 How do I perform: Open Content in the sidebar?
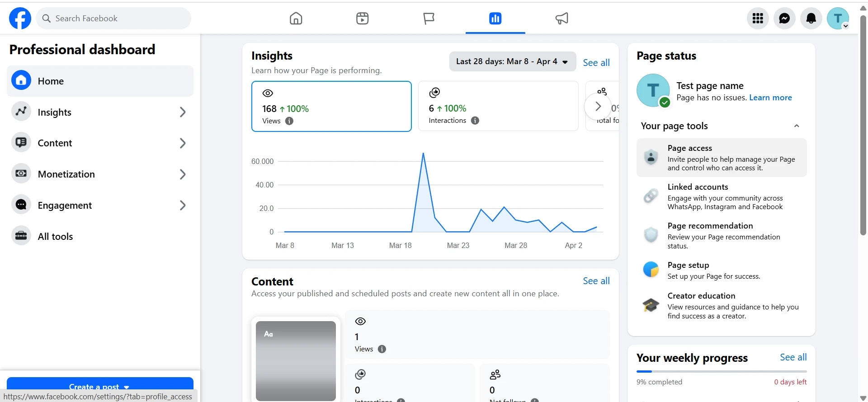100,143
